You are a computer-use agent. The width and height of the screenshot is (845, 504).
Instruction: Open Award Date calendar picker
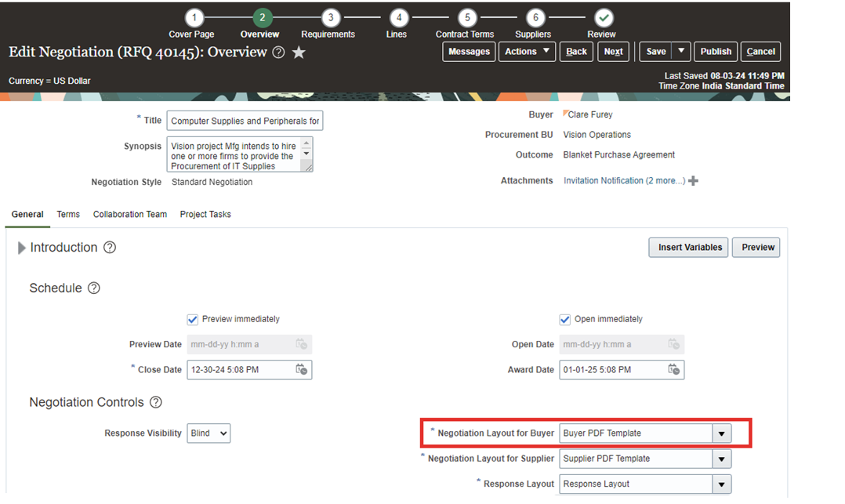(x=673, y=369)
